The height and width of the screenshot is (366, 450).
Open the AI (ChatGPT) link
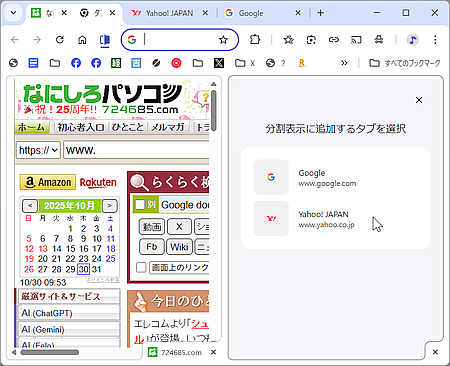tap(69, 313)
